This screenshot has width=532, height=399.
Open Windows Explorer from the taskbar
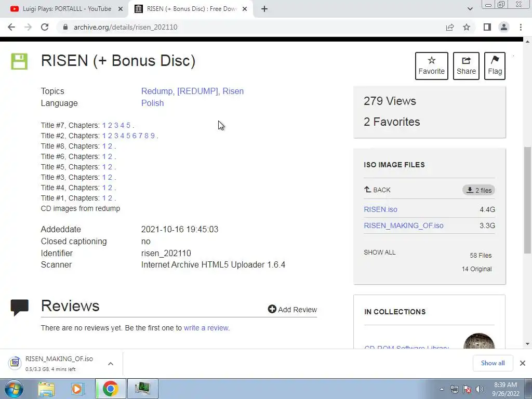(x=46, y=389)
